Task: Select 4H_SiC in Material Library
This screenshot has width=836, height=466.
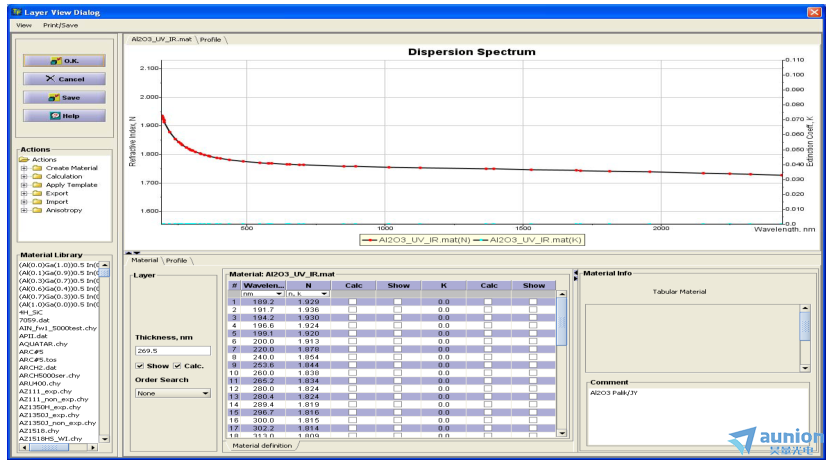Action: click(30, 312)
